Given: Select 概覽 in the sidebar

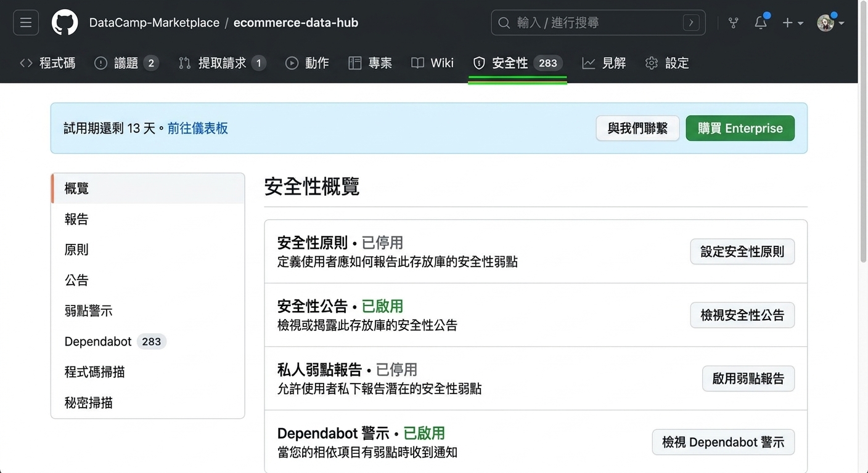Looking at the screenshot, I should click(x=148, y=188).
